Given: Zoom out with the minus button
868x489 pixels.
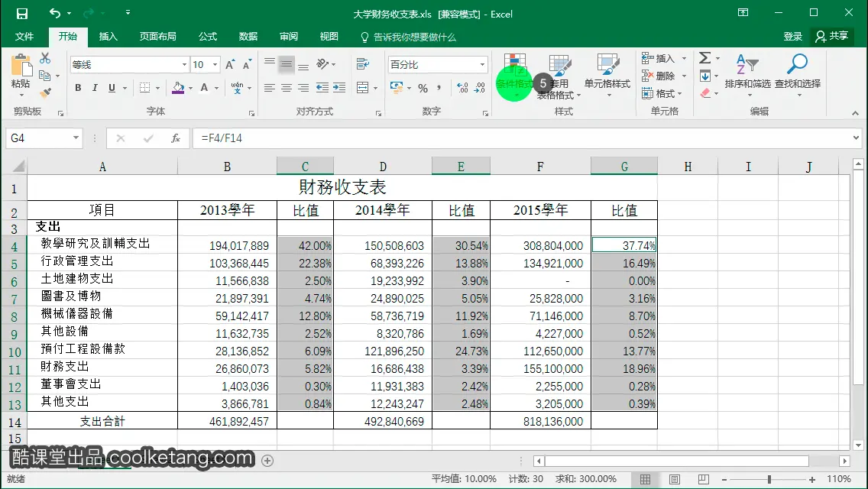Looking at the screenshot, I should (x=724, y=480).
